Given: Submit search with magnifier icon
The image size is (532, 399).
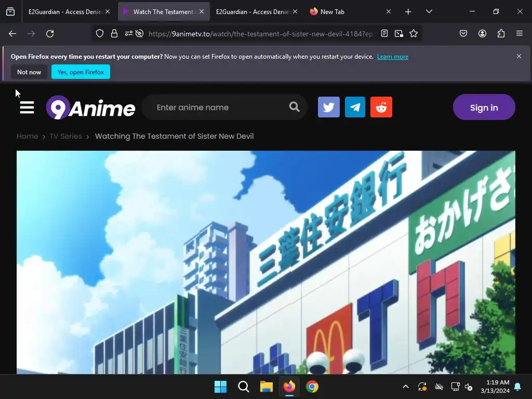Looking at the screenshot, I should 295,107.
